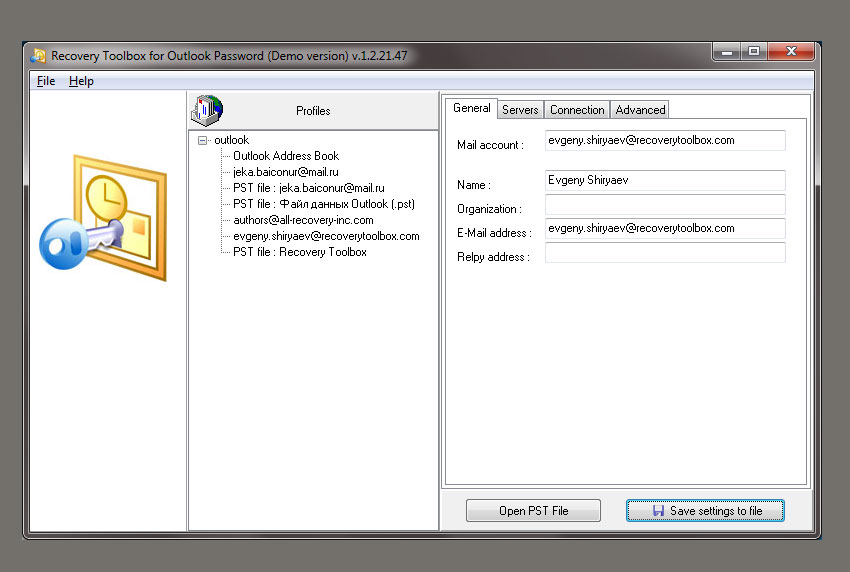Click the Relpy address label text
The width and height of the screenshot is (850, 572).
click(493, 257)
